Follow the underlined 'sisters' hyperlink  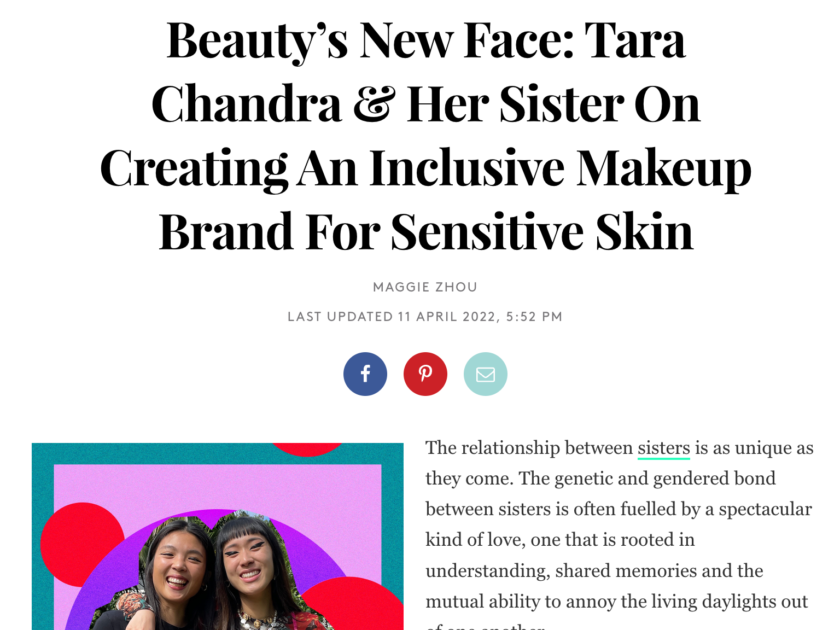pos(664,448)
